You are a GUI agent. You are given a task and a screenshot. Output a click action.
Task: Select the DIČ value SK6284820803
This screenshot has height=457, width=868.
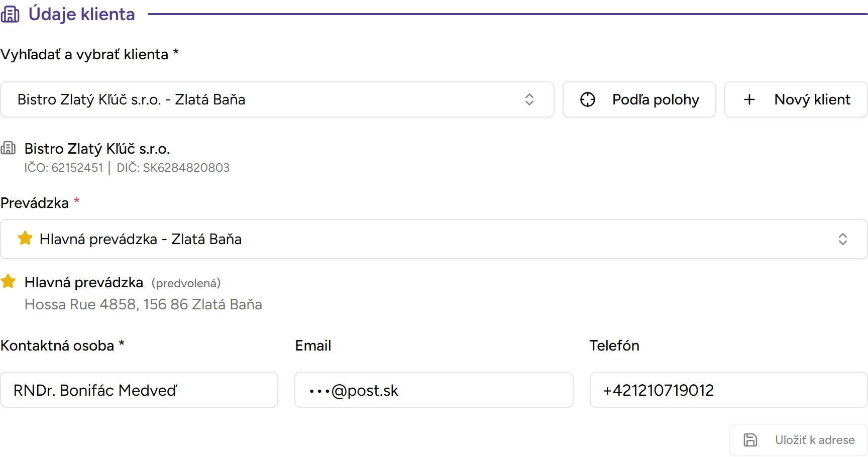[x=186, y=168]
